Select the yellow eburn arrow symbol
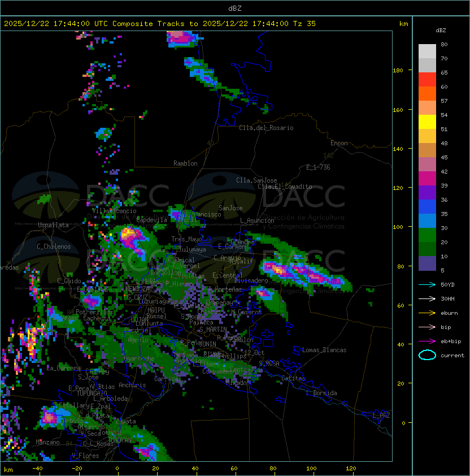This screenshot has height=476, width=470. (x=427, y=313)
